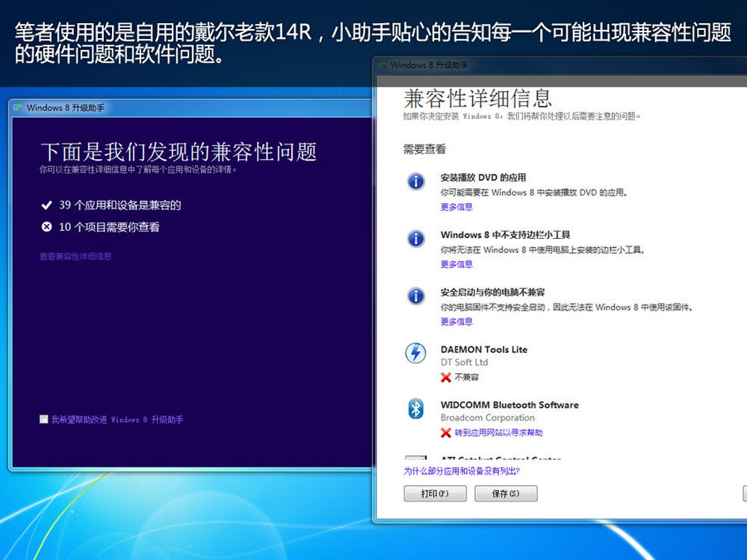The width and height of the screenshot is (747, 560).
Task: Open 更多信息 under 安装播放 DVD 的应用
Action: coord(456,207)
